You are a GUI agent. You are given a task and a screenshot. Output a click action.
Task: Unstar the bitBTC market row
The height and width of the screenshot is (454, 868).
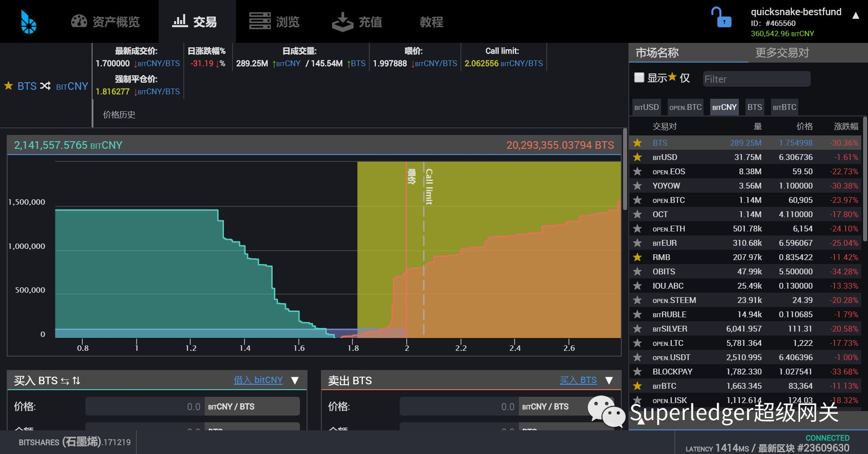[x=637, y=386]
